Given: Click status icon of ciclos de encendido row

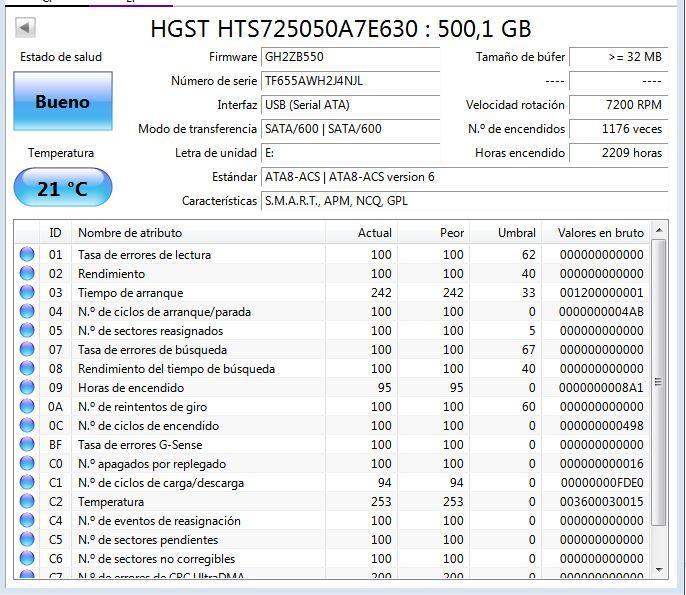Looking at the screenshot, I should (x=27, y=426).
